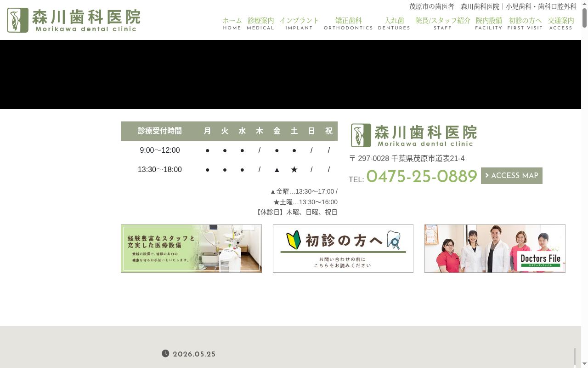Select the date text 2026.05.25

(194, 354)
